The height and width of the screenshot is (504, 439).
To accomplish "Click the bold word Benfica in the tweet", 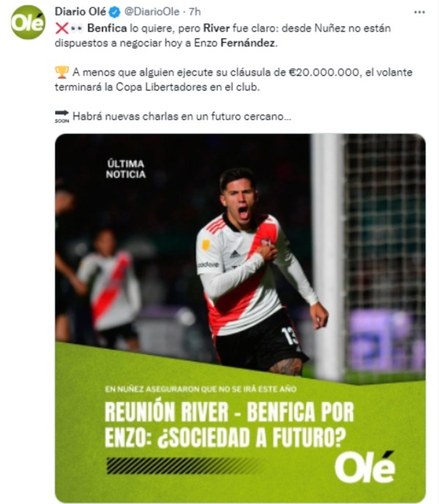I will point(107,28).
